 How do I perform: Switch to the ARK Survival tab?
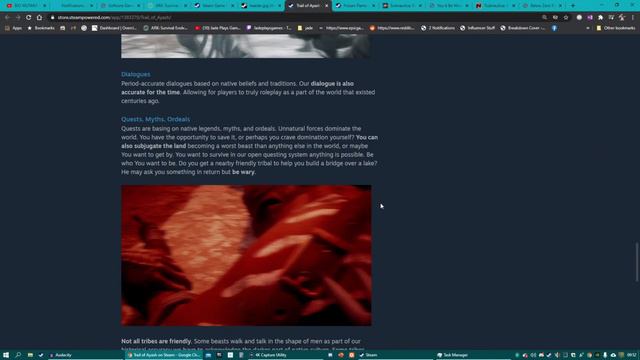(166, 6)
